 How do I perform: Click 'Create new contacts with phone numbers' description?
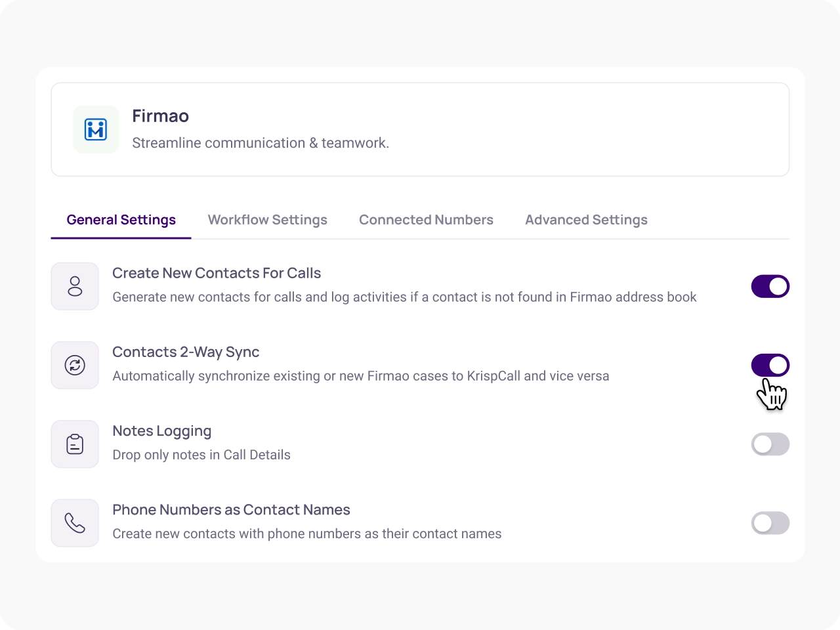coord(307,534)
